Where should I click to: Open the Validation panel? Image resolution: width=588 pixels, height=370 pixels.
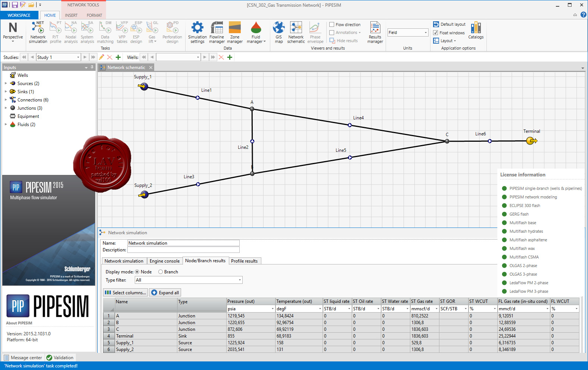click(60, 358)
